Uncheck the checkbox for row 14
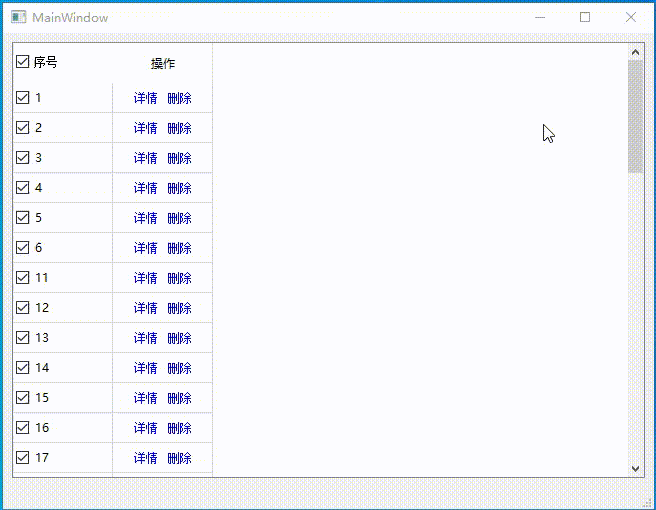This screenshot has width=656, height=510. [x=23, y=367]
